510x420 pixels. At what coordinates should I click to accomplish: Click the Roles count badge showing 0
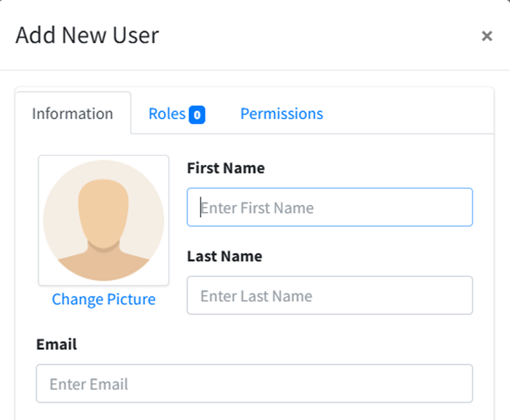pos(197,115)
